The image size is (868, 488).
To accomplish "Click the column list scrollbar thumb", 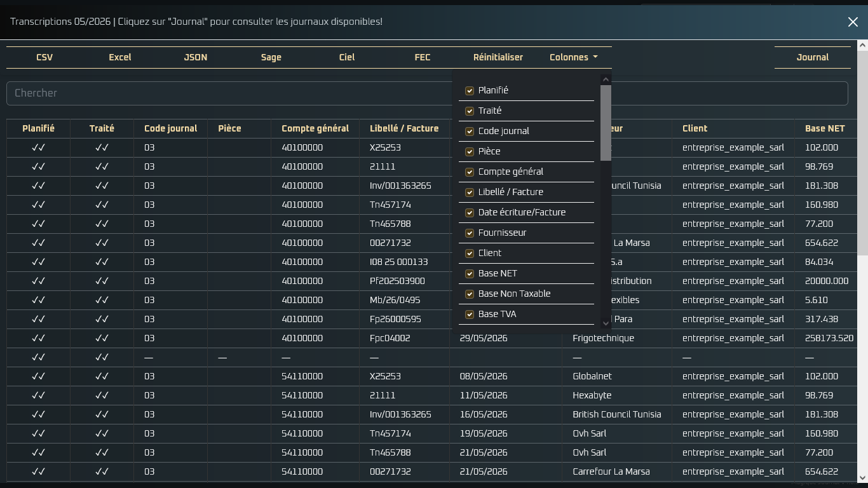I will [606, 123].
